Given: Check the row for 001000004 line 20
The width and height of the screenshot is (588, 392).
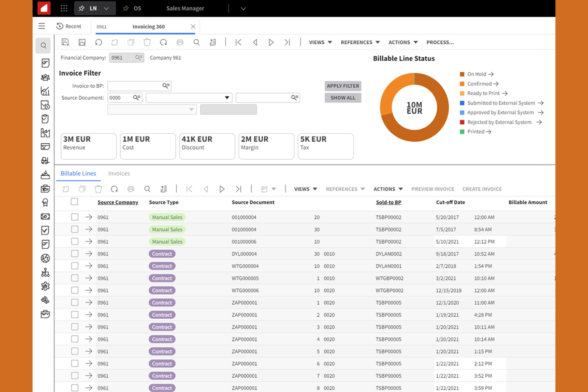Looking at the screenshot, I should 75,217.
